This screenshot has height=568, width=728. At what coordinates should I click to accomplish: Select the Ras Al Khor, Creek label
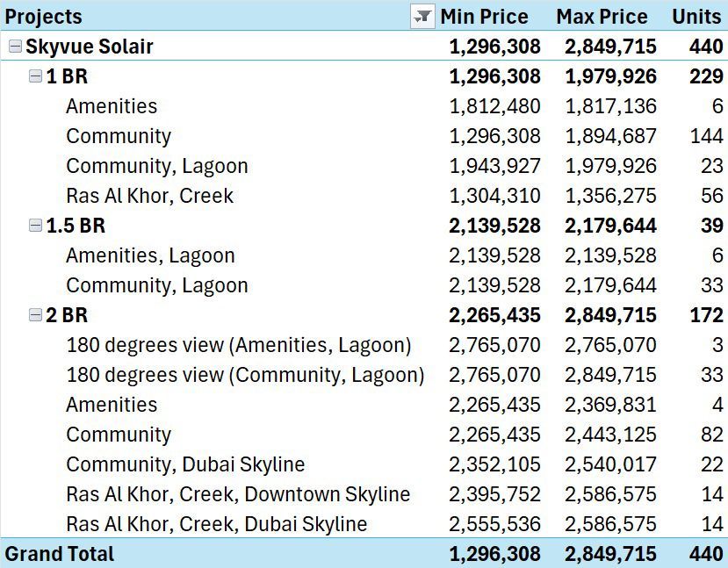point(149,196)
